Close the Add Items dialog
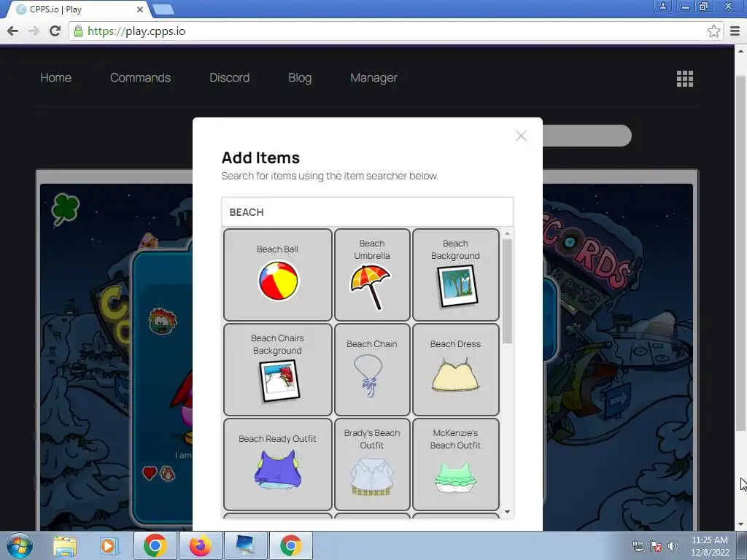The height and width of the screenshot is (560, 747). point(521,136)
